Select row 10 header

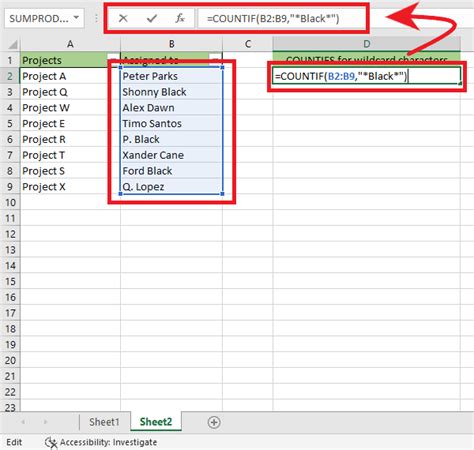coord(10,203)
